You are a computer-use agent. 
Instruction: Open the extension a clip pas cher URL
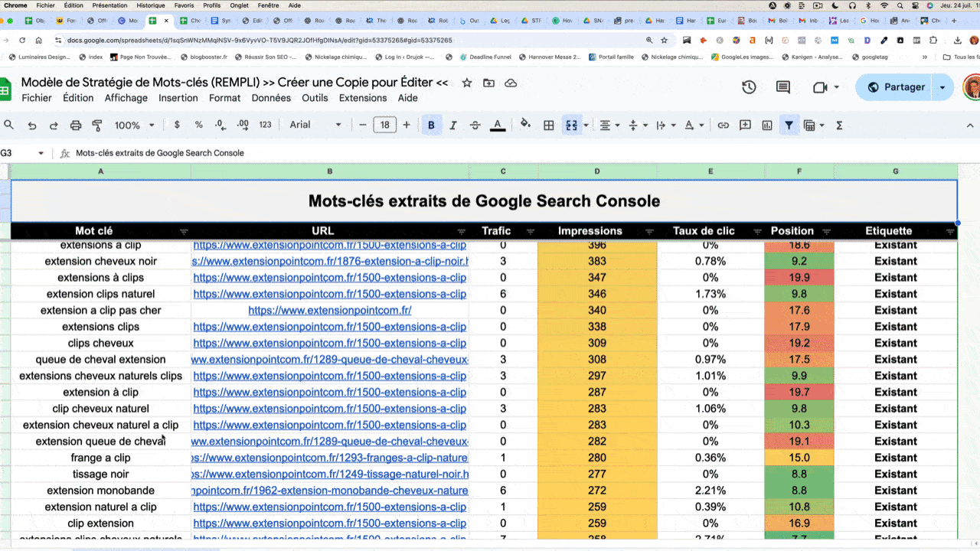pos(330,310)
